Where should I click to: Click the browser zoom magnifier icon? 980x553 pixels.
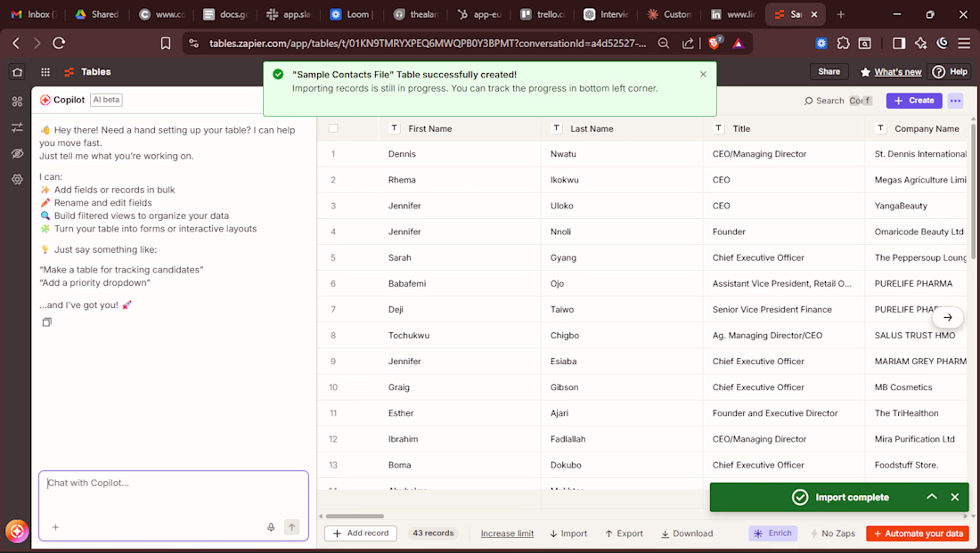(663, 43)
